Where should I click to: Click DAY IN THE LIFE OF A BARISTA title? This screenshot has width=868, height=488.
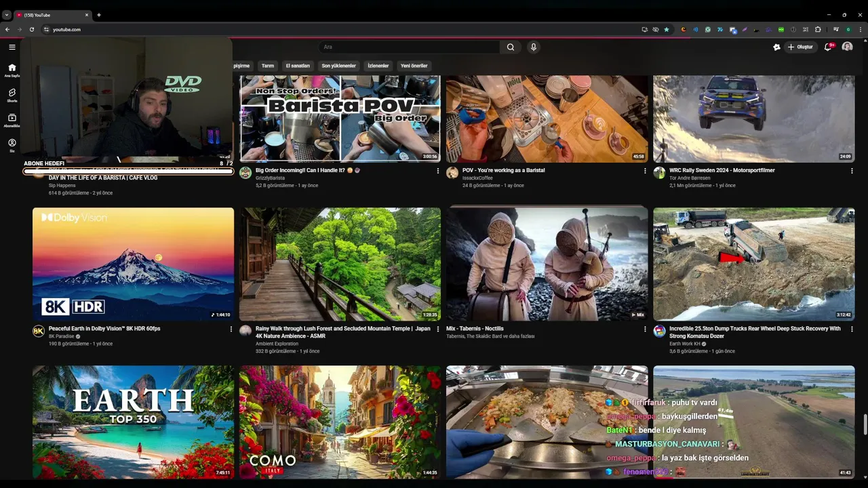[103, 178]
